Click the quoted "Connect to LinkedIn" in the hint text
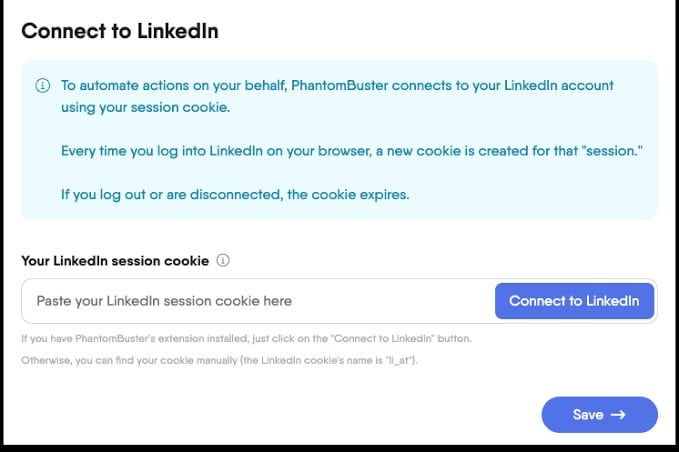This screenshot has height=452, width=679. pos(379,339)
